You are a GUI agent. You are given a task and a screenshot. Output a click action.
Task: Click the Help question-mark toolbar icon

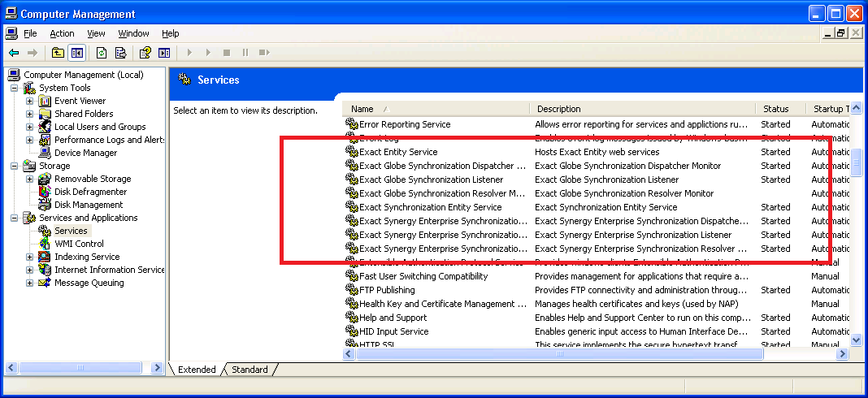click(x=145, y=53)
